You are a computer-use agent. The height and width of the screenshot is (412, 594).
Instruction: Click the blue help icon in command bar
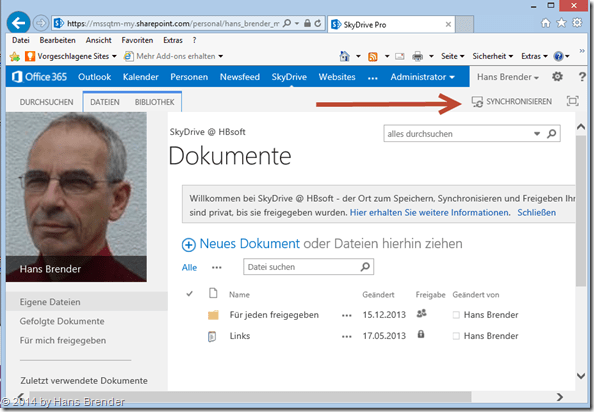(x=558, y=56)
